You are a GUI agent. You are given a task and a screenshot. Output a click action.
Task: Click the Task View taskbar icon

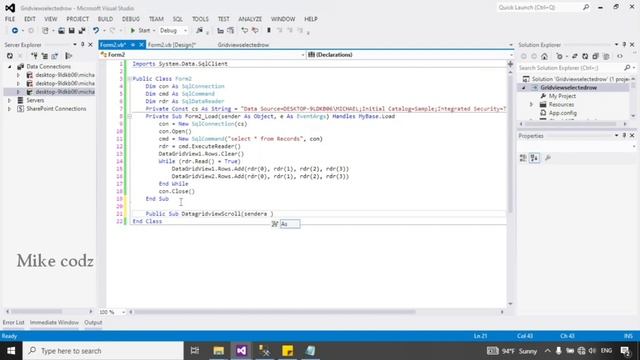[195, 351]
